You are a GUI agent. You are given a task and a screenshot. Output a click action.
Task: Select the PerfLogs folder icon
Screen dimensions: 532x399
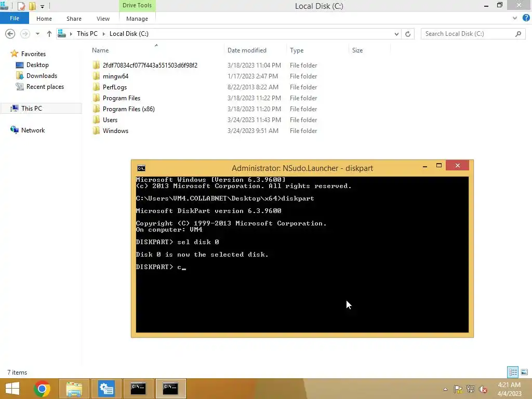(x=96, y=87)
